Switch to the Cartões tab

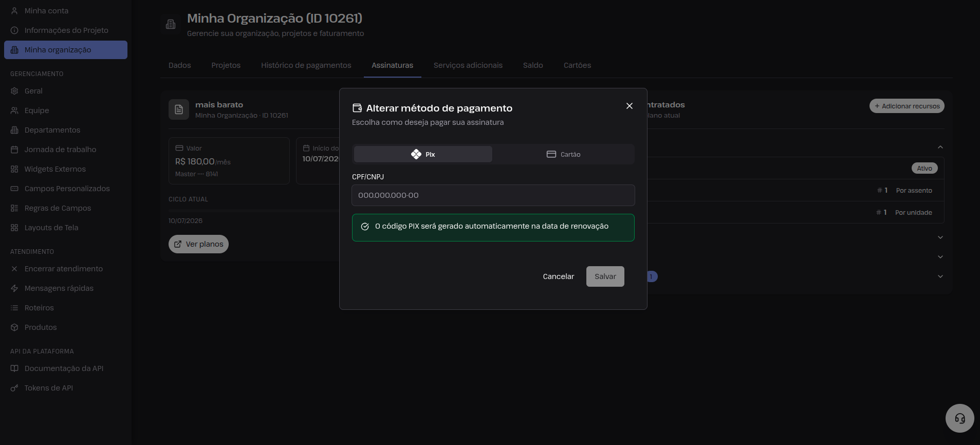577,65
